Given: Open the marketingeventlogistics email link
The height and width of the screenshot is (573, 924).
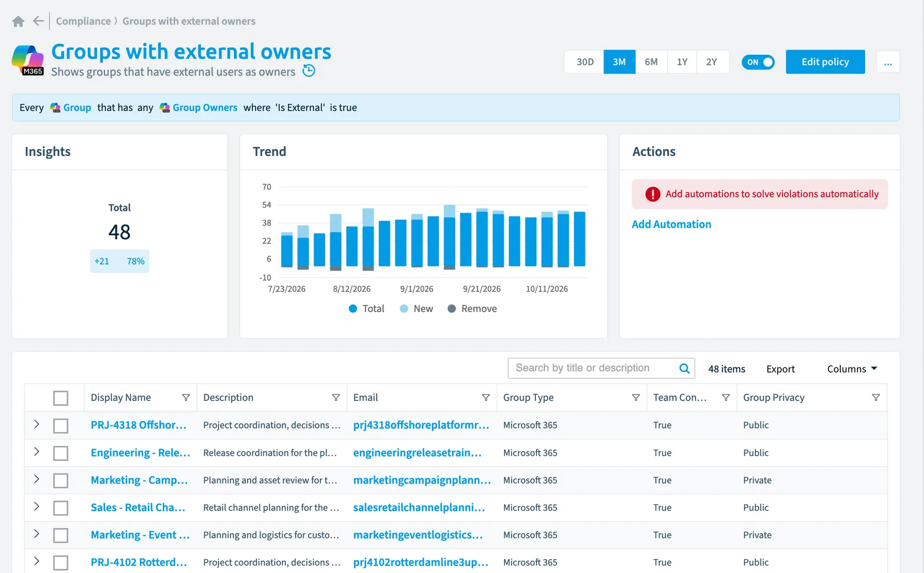Looking at the screenshot, I should coord(418,535).
